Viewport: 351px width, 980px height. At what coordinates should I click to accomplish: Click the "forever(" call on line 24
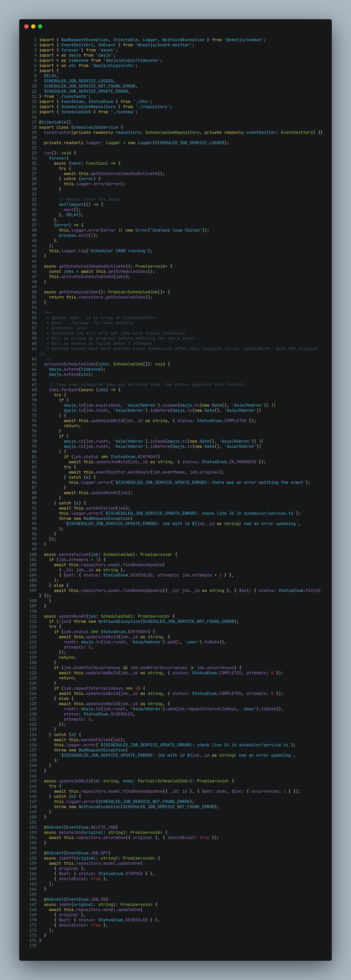(59, 158)
